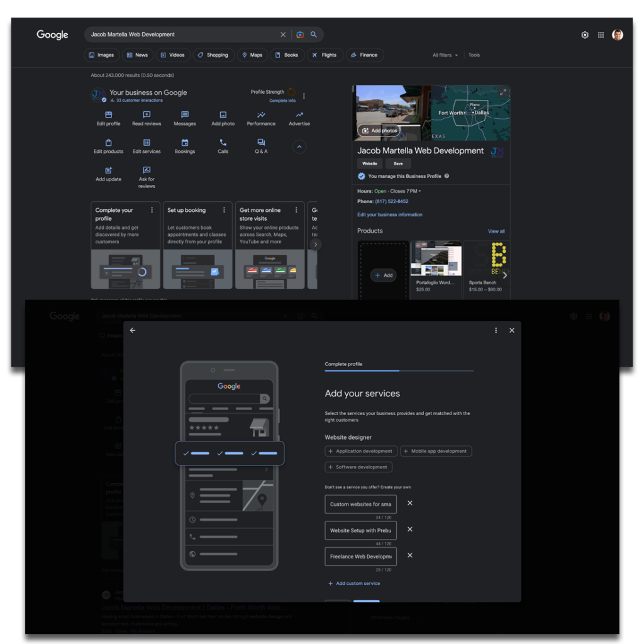
Task: Expand the map to full view
Action: [x=502, y=93]
